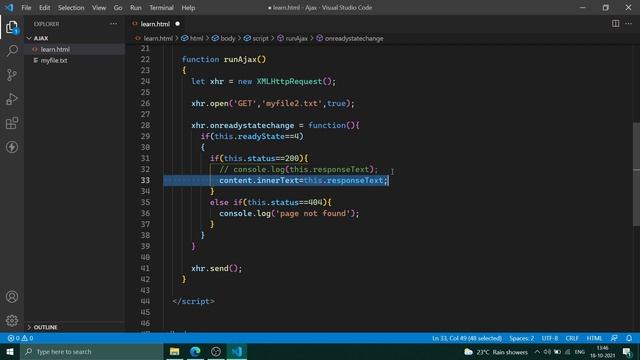
Task: Click the line and column indicator 'Ln 33, Col 49'
Action: pos(467,338)
